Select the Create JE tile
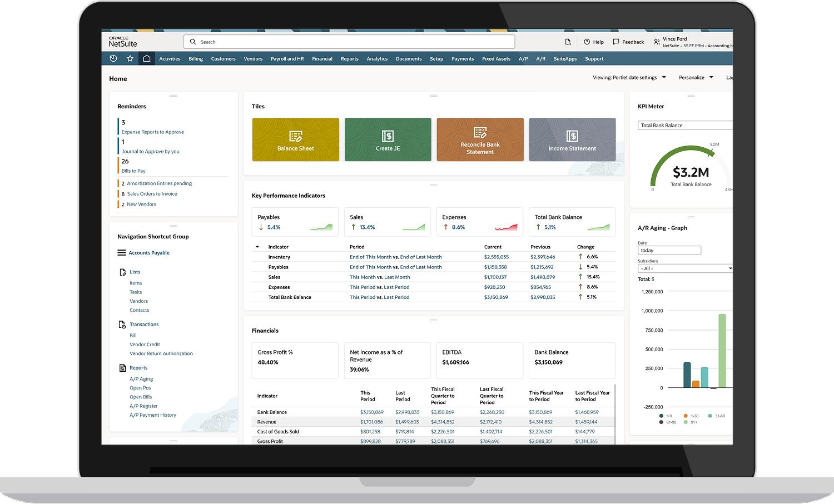This screenshot has height=504, width=834. click(388, 139)
